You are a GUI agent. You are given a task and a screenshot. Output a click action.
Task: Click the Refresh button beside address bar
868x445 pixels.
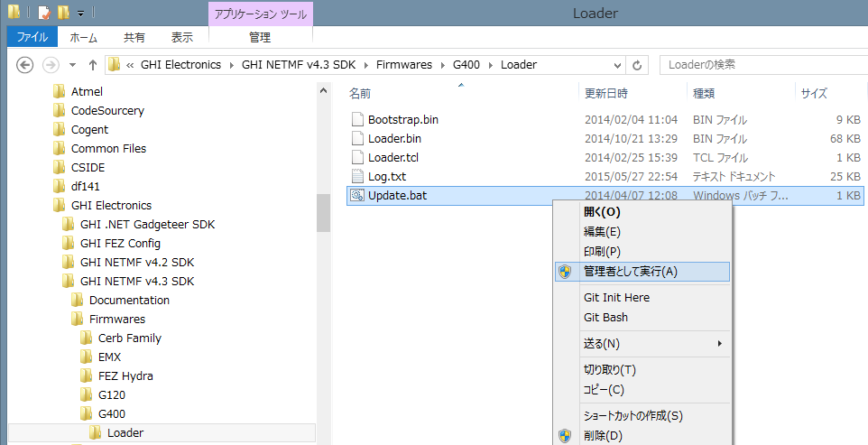pyautogui.click(x=637, y=65)
